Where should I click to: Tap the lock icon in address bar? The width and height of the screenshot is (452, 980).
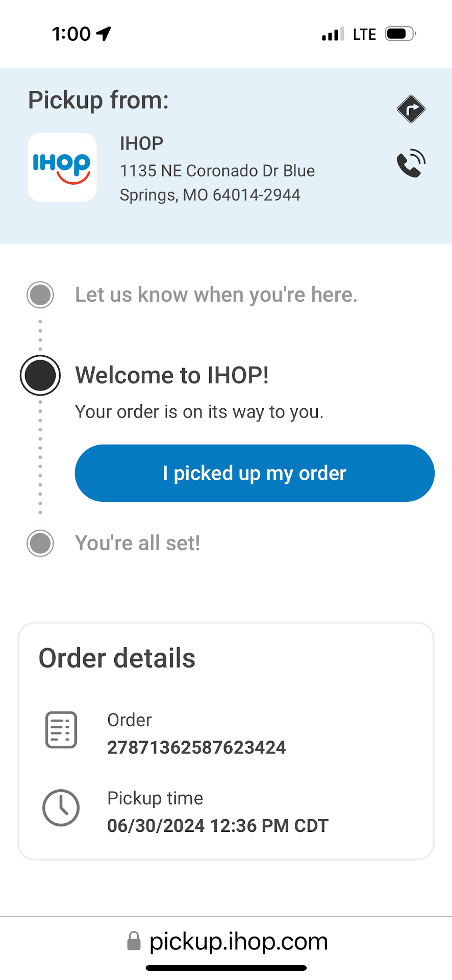[x=134, y=941]
